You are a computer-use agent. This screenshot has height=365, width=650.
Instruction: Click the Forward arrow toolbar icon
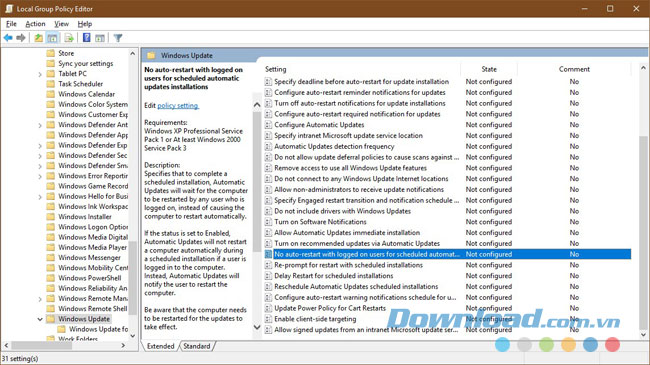coord(21,38)
